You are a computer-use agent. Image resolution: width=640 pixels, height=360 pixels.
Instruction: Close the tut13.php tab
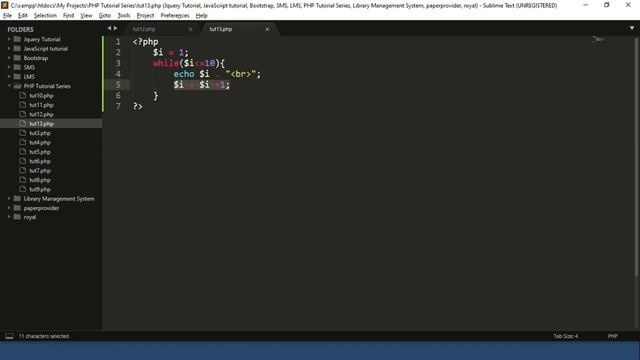coord(267,29)
